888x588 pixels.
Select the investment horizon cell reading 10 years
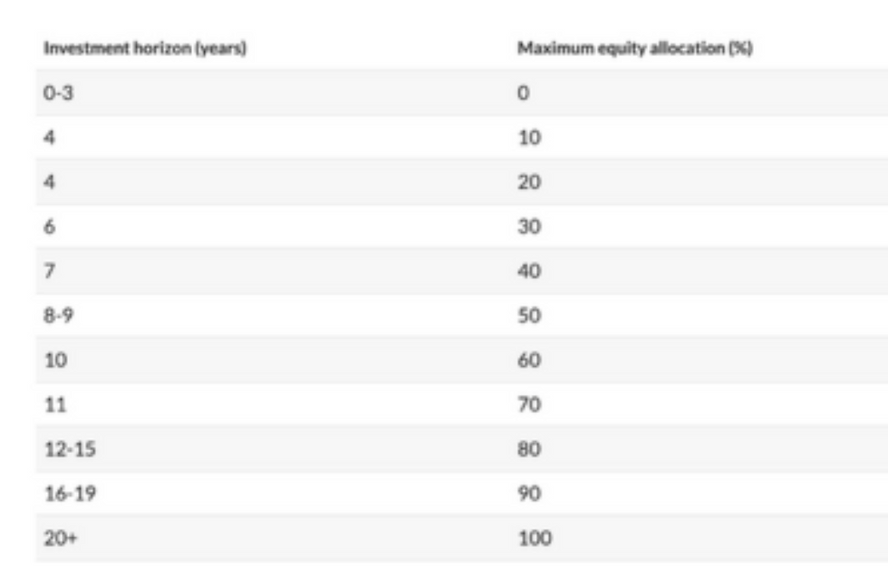coord(53,361)
